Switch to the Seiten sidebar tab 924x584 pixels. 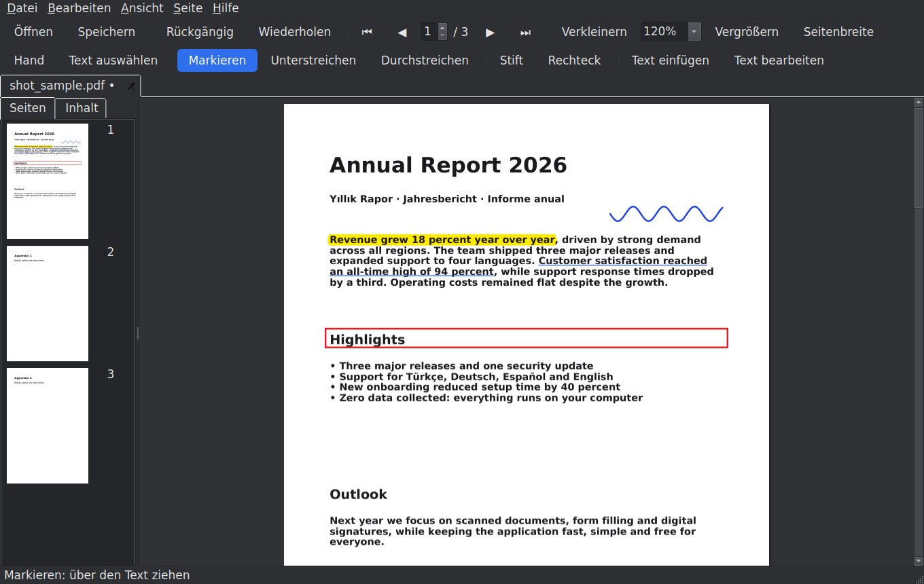pos(28,108)
